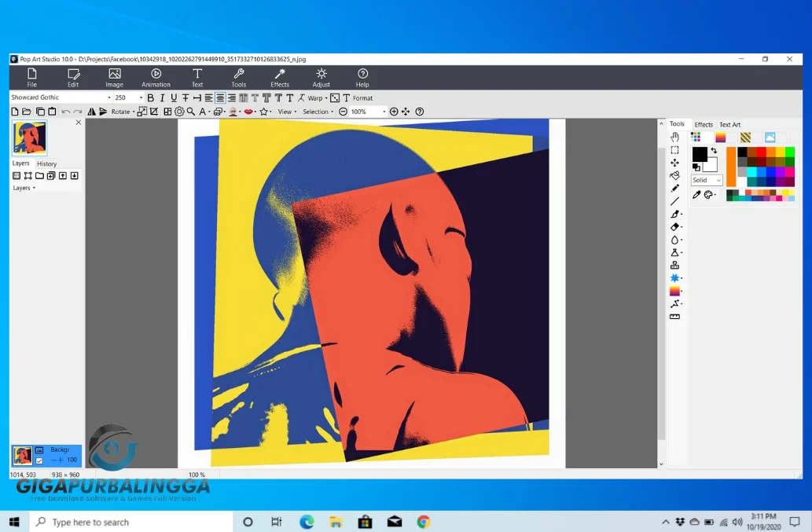This screenshot has width=812, height=532.
Task: Align text to the right
Action: (231, 97)
